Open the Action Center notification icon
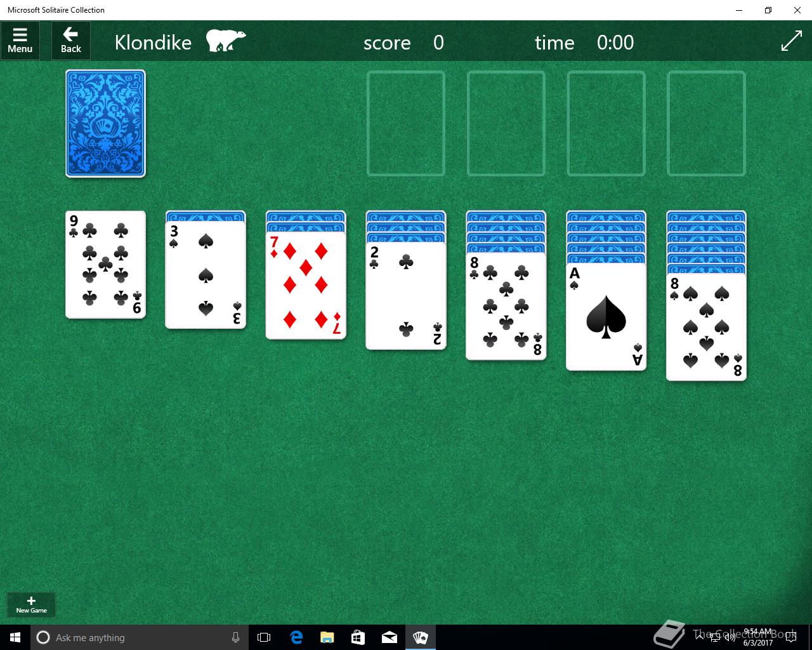The height and width of the screenshot is (650, 812). (x=791, y=637)
